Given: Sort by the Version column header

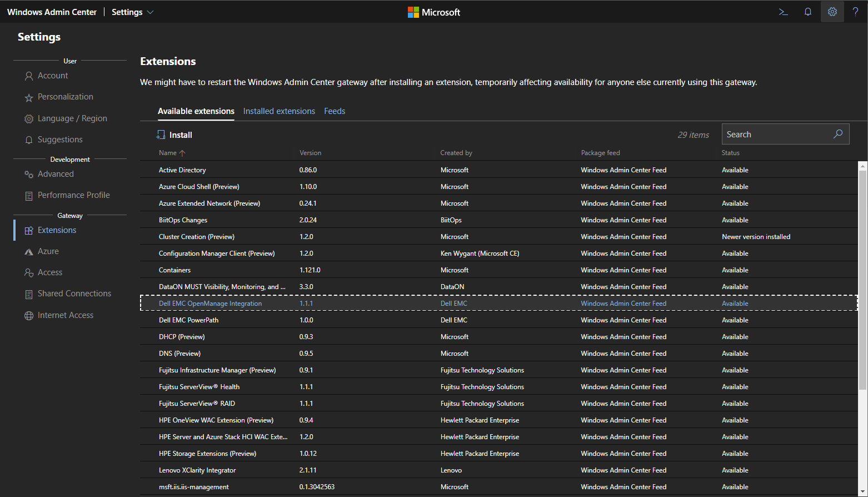Looking at the screenshot, I should pos(310,153).
